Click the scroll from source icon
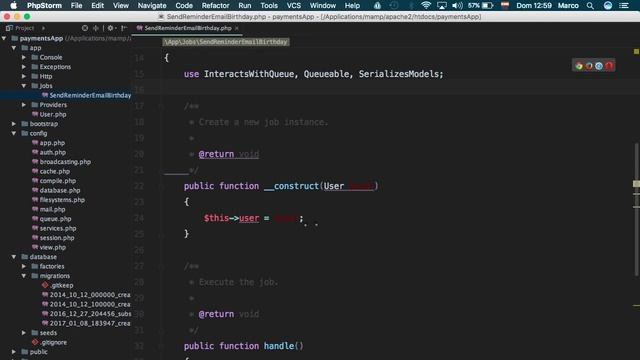This screenshot has width=640, height=360. [x=85, y=28]
